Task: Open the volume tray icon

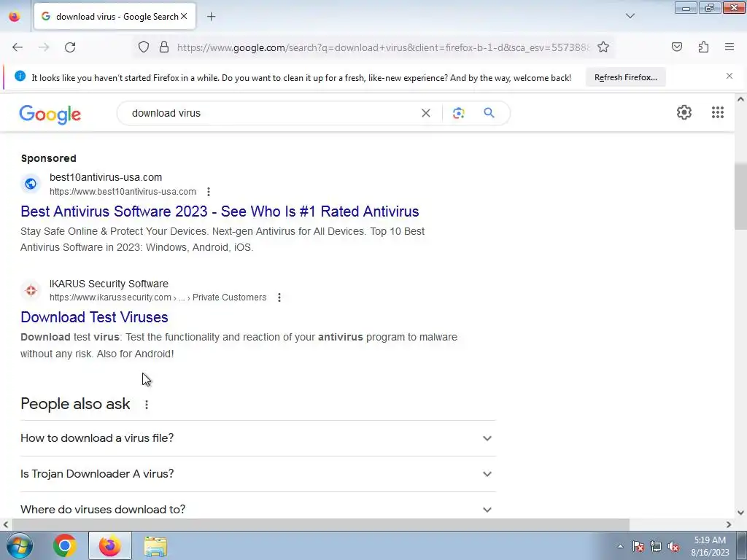Action: [673, 547]
